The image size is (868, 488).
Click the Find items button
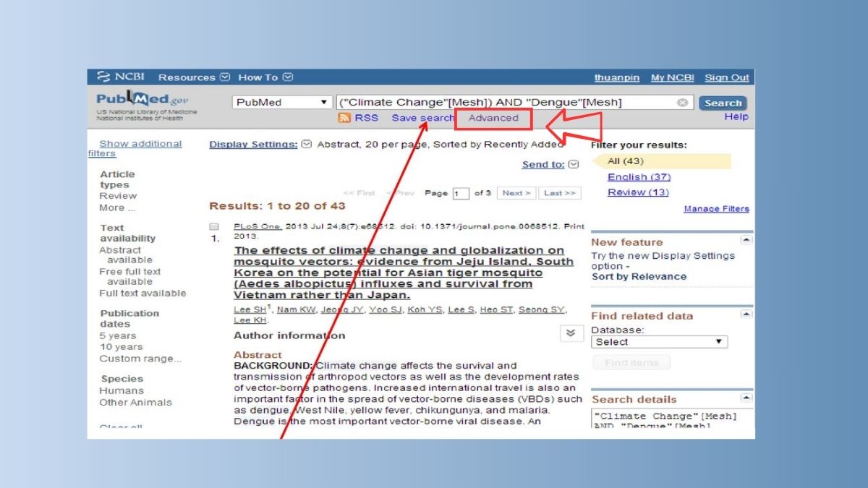click(631, 363)
